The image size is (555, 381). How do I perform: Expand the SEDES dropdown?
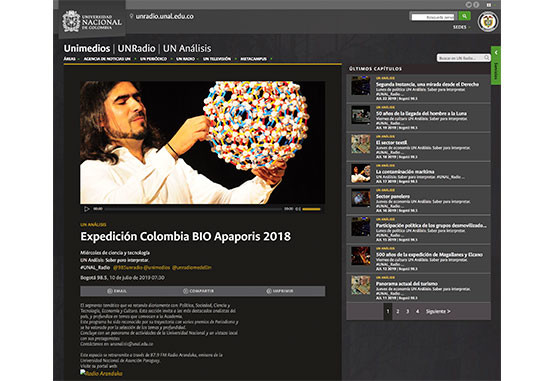point(461,27)
